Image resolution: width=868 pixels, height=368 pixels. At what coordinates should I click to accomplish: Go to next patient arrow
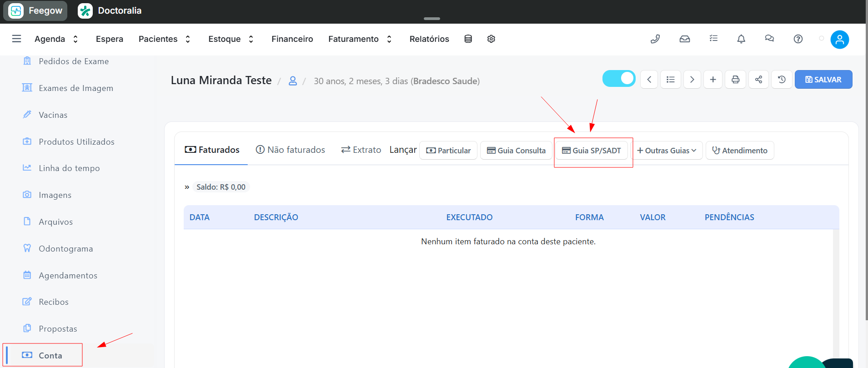pyautogui.click(x=692, y=80)
